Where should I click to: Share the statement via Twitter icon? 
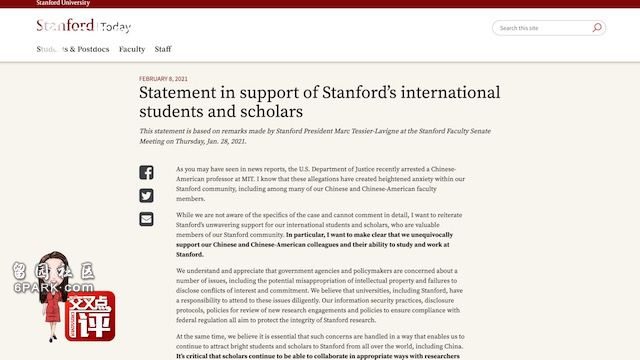tap(146, 196)
